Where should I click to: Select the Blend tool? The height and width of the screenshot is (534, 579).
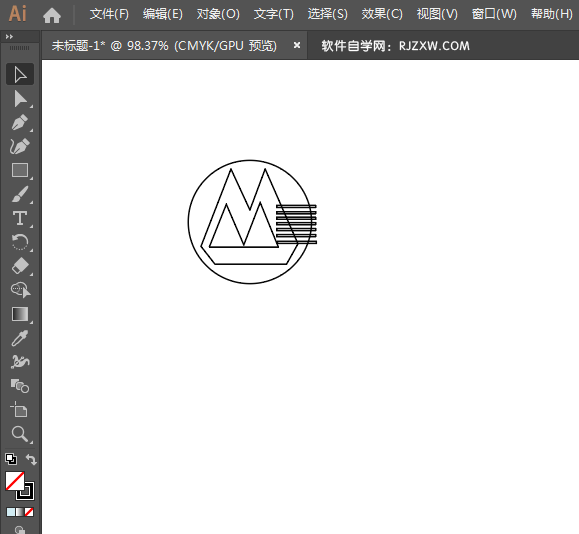(x=20, y=386)
